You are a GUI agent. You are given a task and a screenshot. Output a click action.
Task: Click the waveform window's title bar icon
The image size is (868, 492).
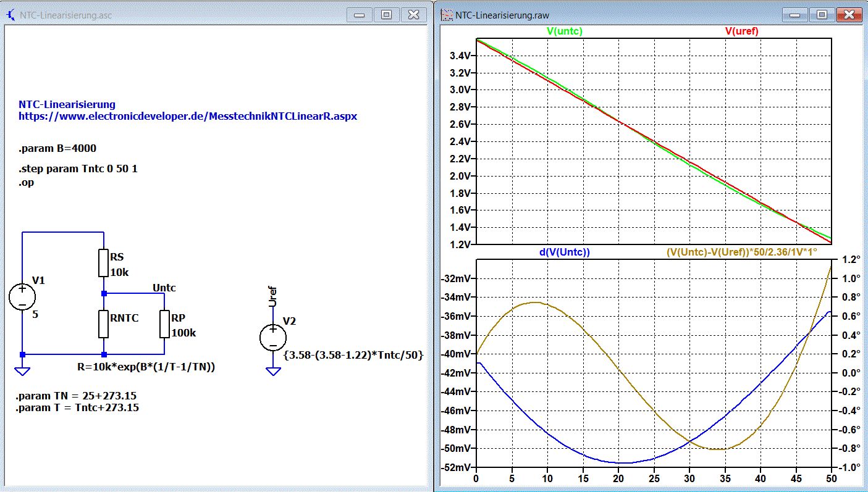tap(445, 15)
